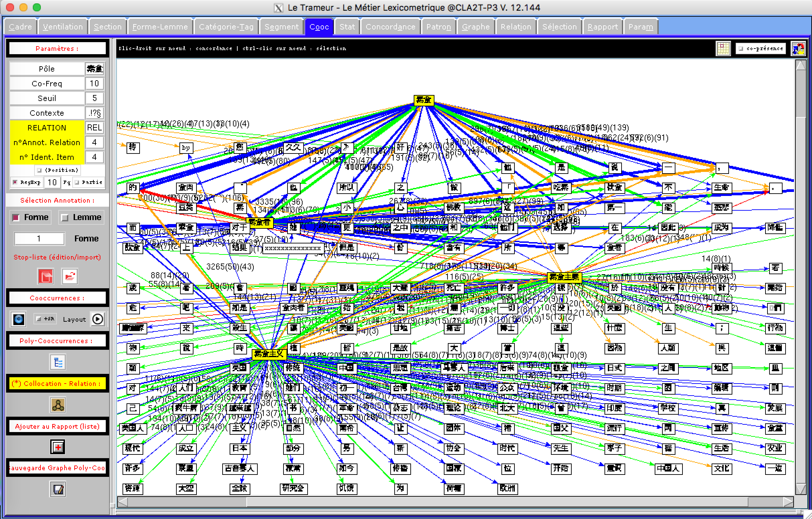Image resolution: width=812 pixels, height=519 pixels.
Task: Click the horizontal scrollbar left arrow
Action: (x=123, y=502)
